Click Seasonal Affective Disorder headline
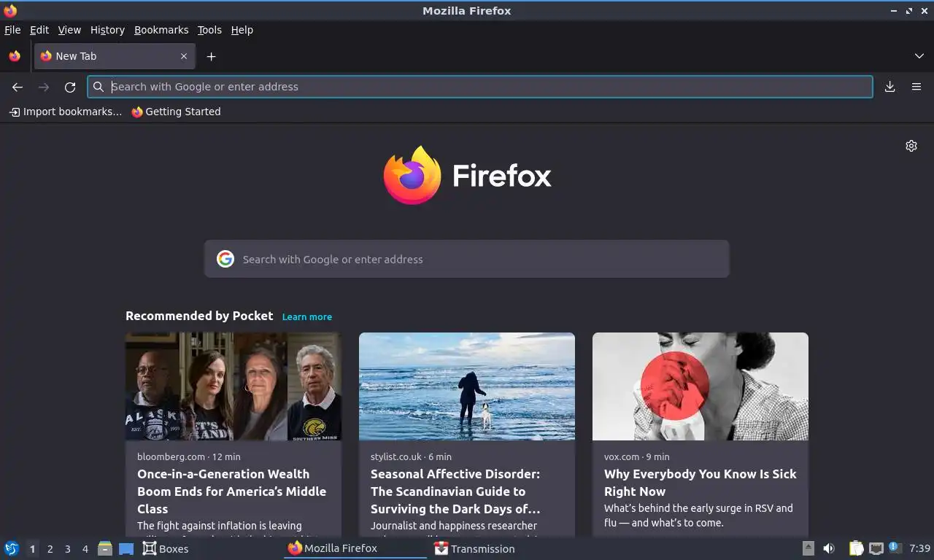934x560 pixels. point(456,491)
